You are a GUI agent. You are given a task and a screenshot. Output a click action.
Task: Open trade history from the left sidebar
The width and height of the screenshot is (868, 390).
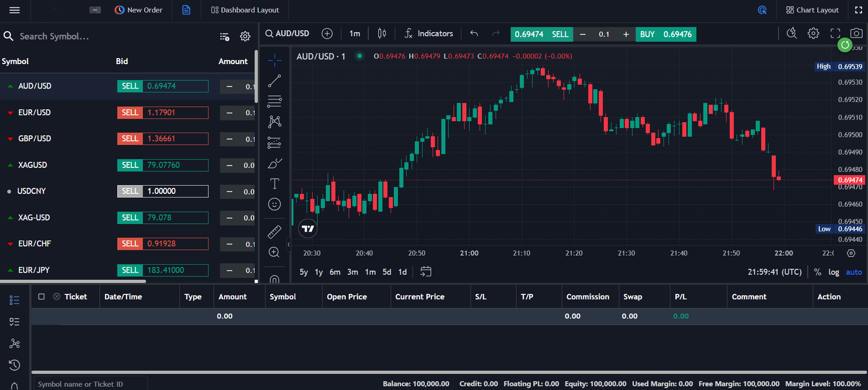[15, 365]
